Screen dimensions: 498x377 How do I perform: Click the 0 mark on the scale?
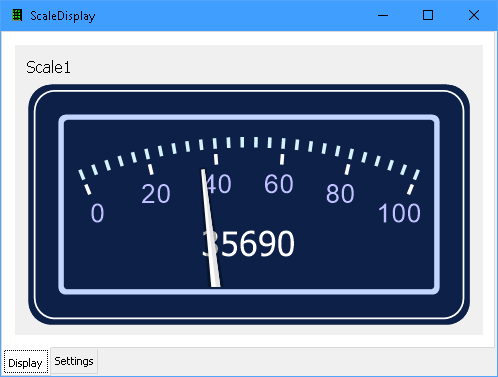97,213
